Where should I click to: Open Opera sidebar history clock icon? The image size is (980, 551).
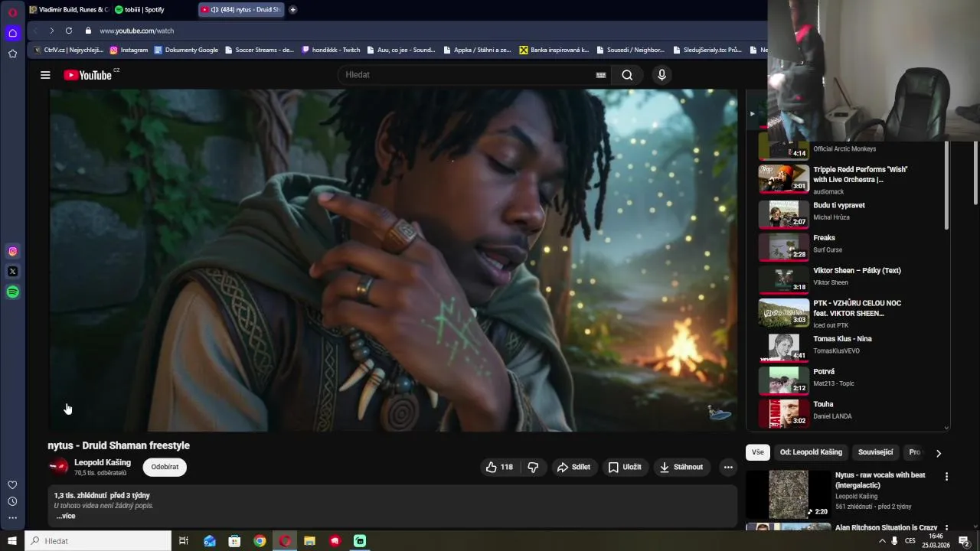click(x=12, y=501)
